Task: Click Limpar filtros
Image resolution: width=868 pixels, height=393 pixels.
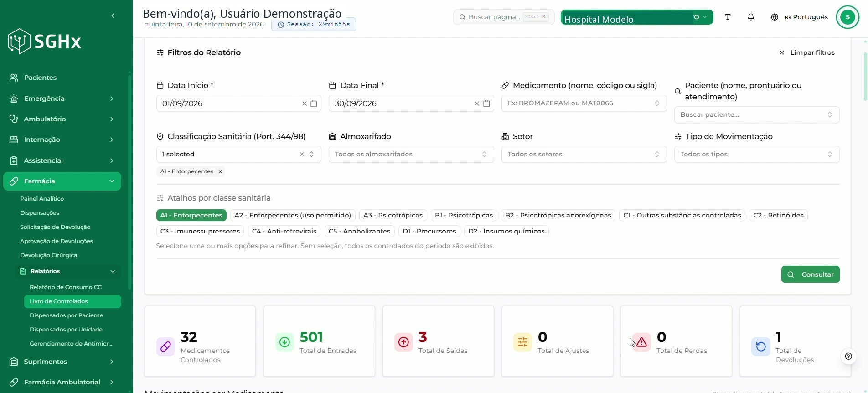Action: coord(807,52)
